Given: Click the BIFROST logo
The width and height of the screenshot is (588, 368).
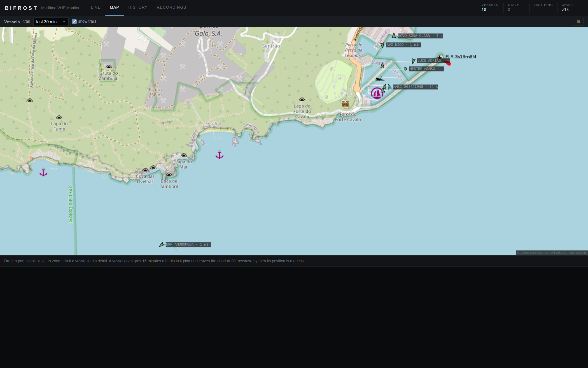Looking at the screenshot, I should pyautogui.click(x=21, y=8).
